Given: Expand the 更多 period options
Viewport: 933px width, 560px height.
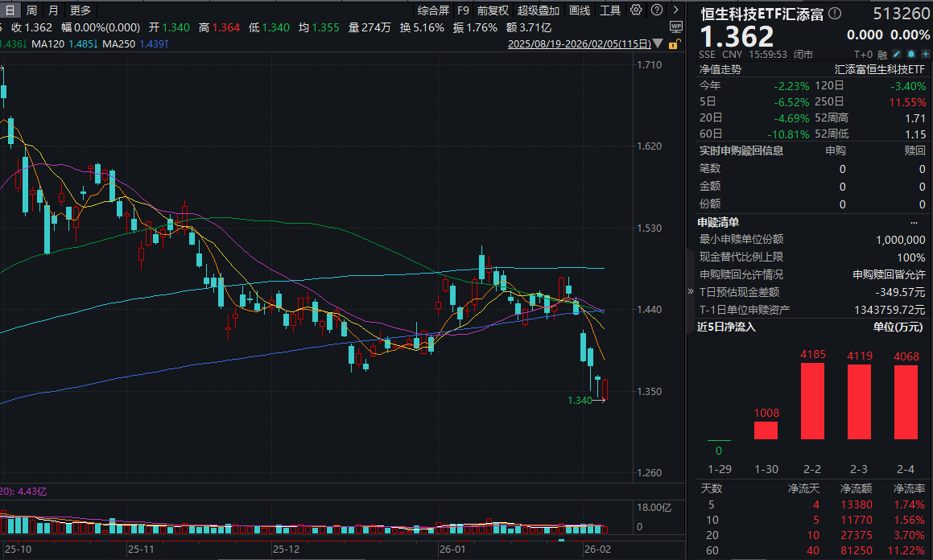Looking at the screenshot, I should (81, 10).
